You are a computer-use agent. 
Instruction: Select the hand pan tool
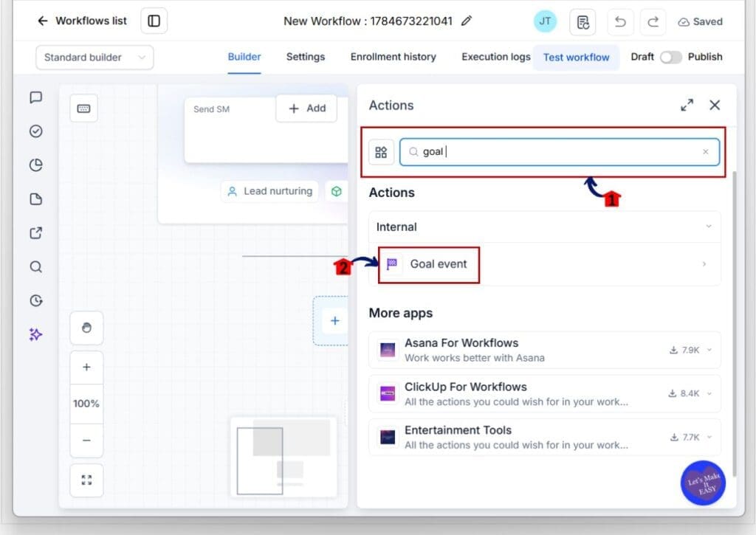[86, 328]
